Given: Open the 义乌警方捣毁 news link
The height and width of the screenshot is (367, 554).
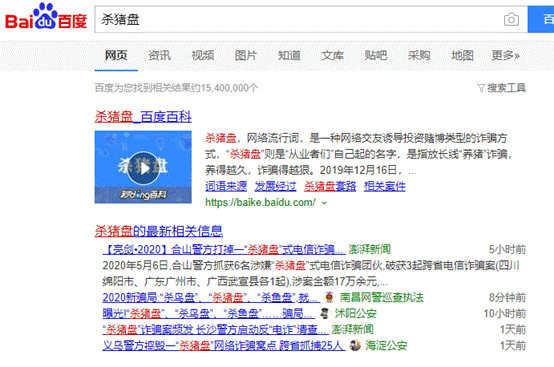Looking at the screenshot, I should 224,345.
